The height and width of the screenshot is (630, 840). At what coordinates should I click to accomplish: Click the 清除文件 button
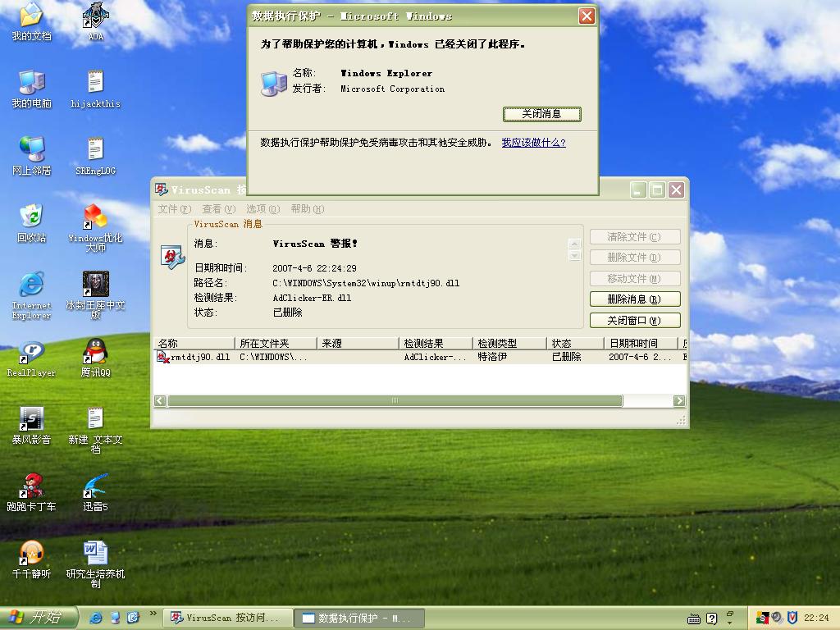(635, 237)
